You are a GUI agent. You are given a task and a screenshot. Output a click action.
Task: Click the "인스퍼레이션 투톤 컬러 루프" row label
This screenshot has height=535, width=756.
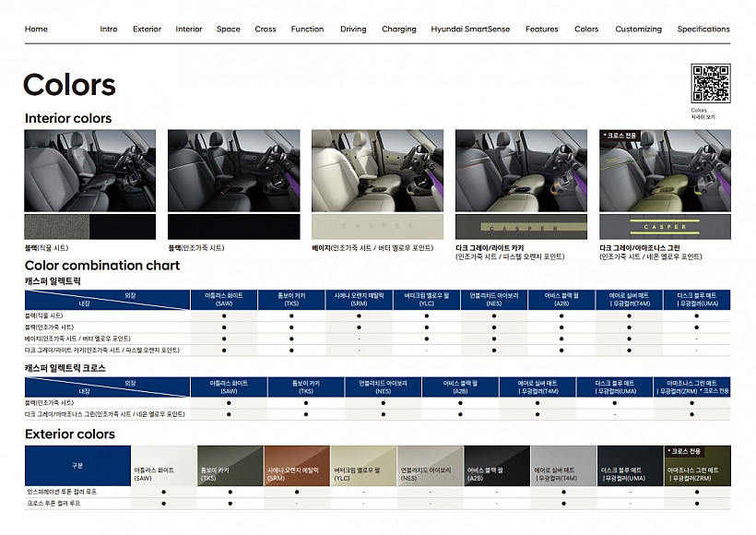[62, 492]
